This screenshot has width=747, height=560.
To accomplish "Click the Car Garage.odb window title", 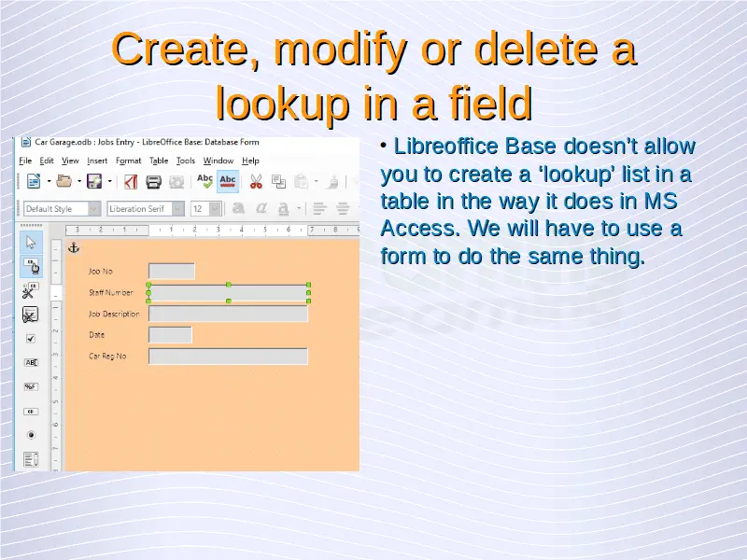I will (x=147, y=142).
